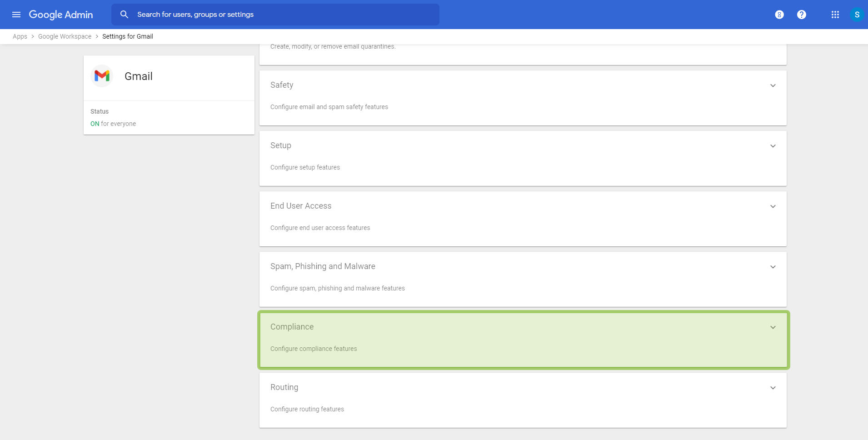This screenshot has height=440, width=868.
Task: Expand Spam, Phishing and Malware chevron
Action: pos(773,267)
